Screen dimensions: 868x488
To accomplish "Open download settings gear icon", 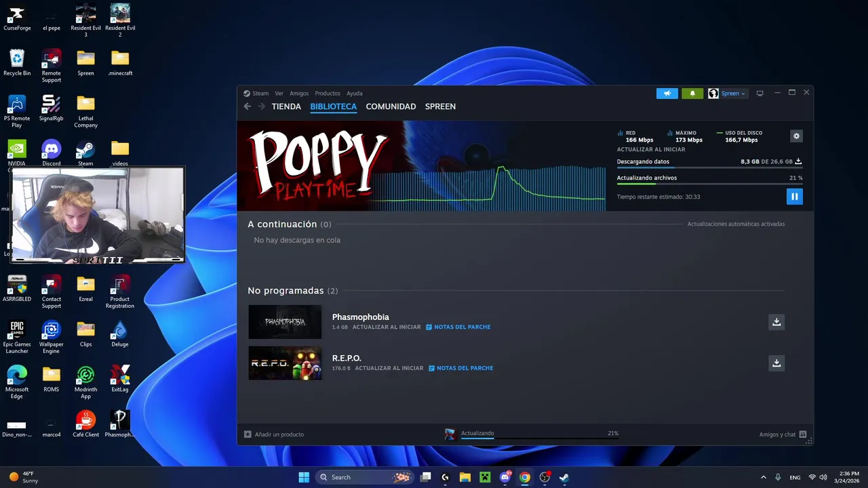I will point(796,136).
